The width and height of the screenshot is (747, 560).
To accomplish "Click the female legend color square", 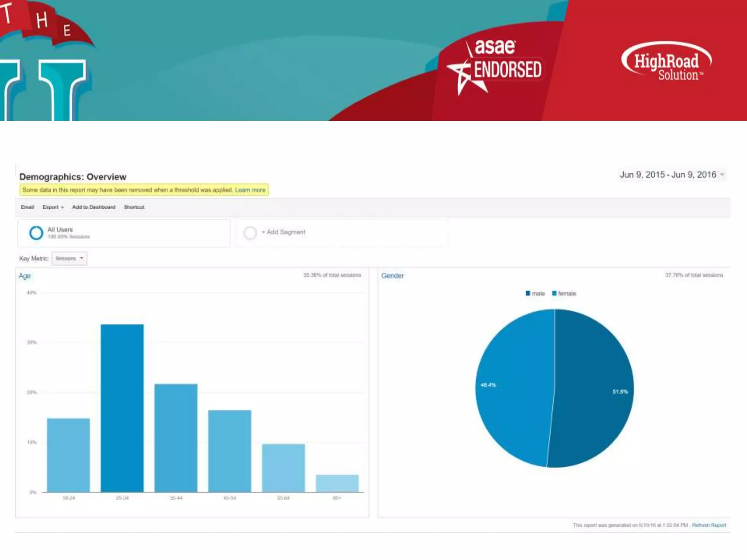I will point(554,293).
